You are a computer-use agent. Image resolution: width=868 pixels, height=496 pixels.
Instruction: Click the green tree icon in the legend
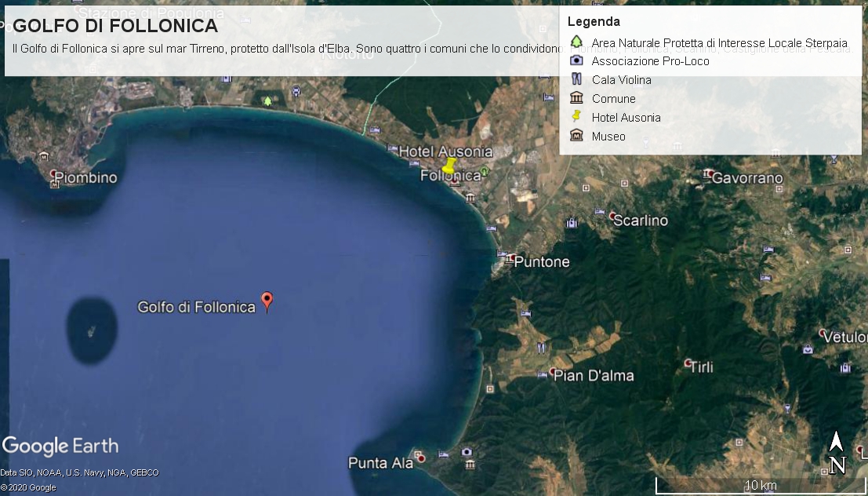coord(577,42)
